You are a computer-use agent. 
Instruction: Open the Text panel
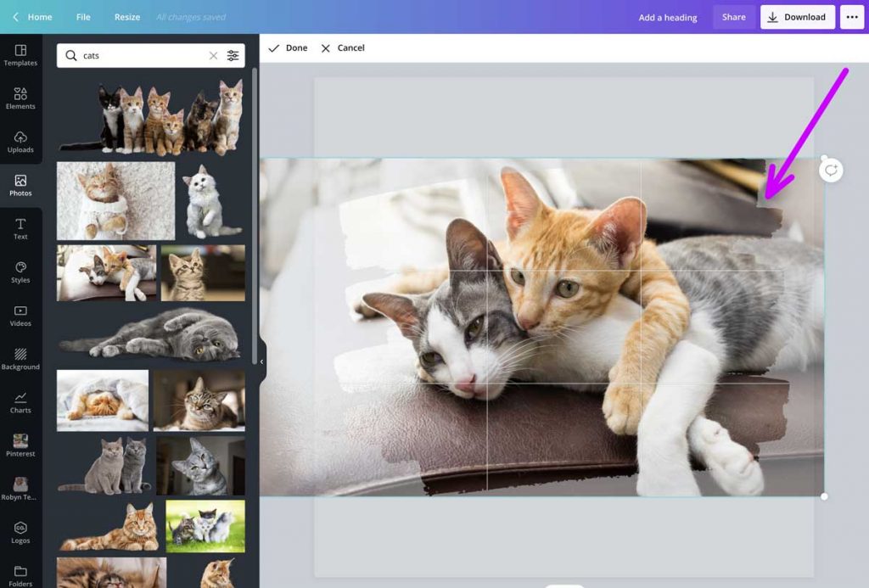point(20,229)
